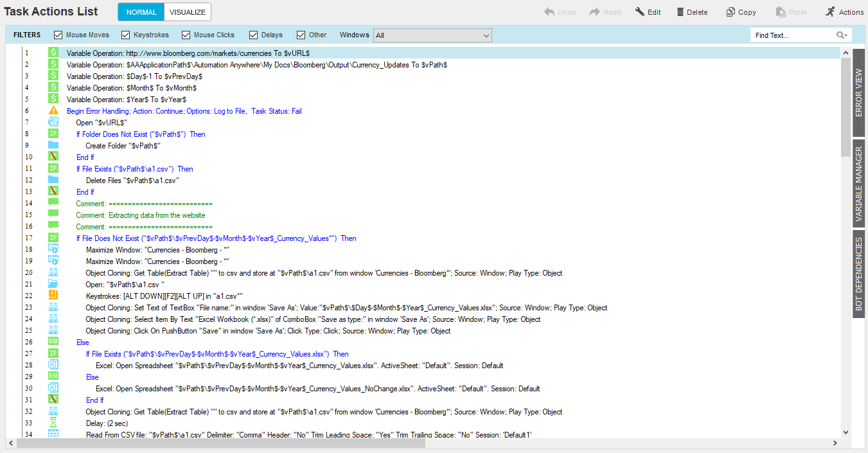
Task: Open the VARIABLE MANAGER side tab
Action: point(858,183)
